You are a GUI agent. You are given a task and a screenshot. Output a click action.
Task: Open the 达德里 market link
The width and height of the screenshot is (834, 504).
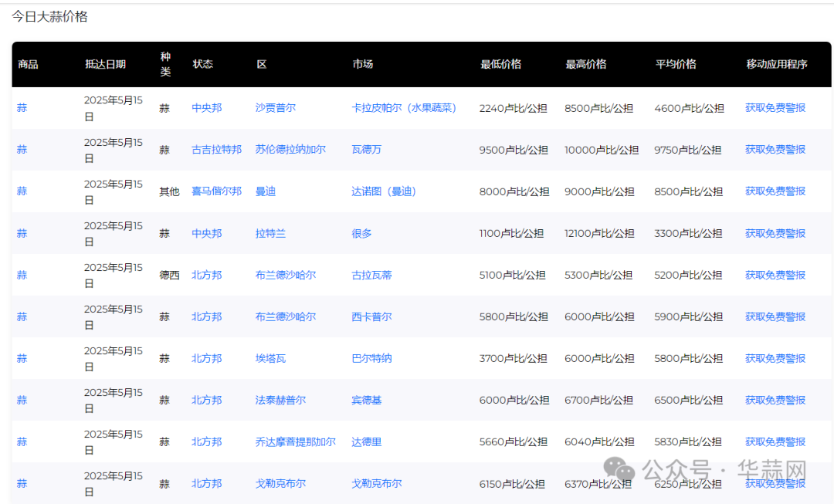[x=367, y=441]
